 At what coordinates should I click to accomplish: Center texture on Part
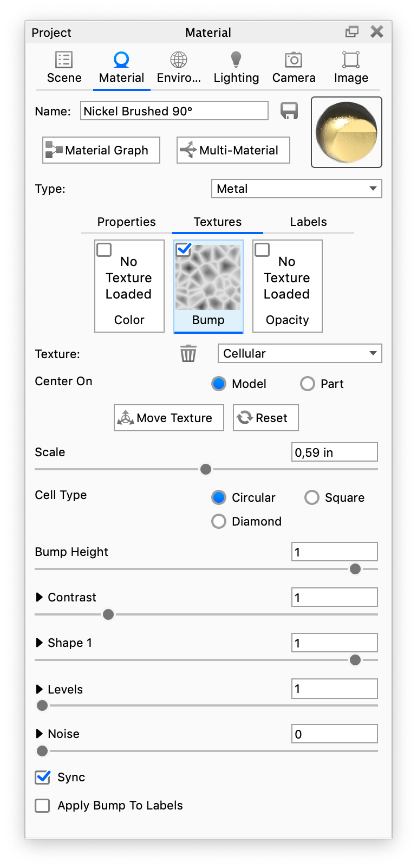(x=308, y=384)
